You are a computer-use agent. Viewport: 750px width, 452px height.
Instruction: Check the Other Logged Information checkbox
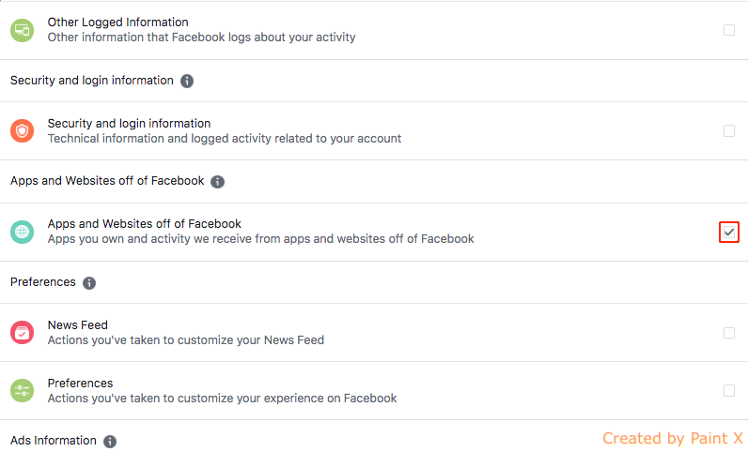[x=729, y=30]
